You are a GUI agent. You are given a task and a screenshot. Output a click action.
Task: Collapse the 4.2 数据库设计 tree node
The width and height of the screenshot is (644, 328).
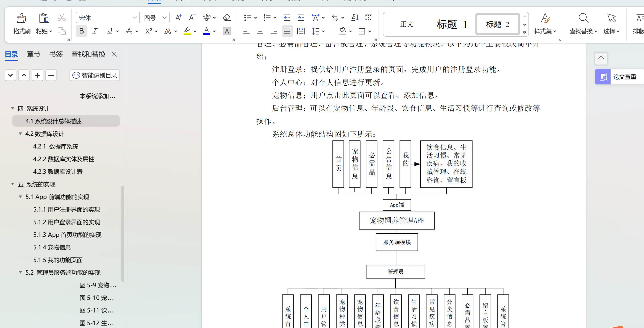click(x=21, y=134)
